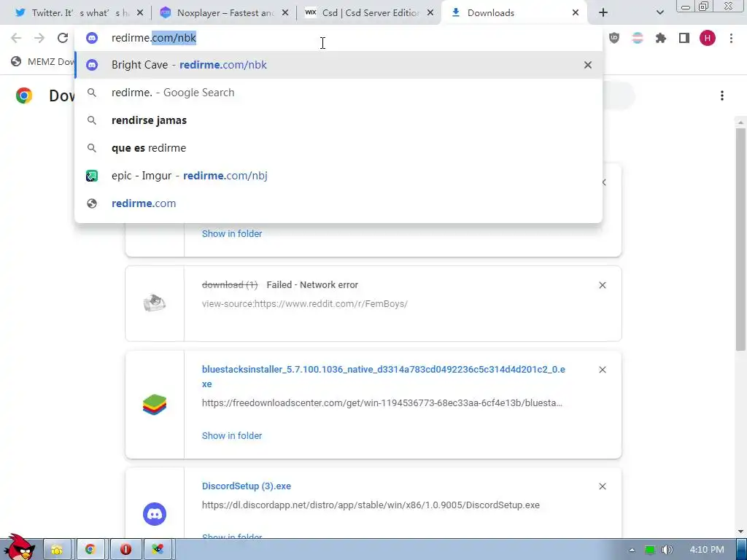Open the MEMZ bookmark in the bookmarks bar
Screen dimensions: 747x560
(43, 62)
